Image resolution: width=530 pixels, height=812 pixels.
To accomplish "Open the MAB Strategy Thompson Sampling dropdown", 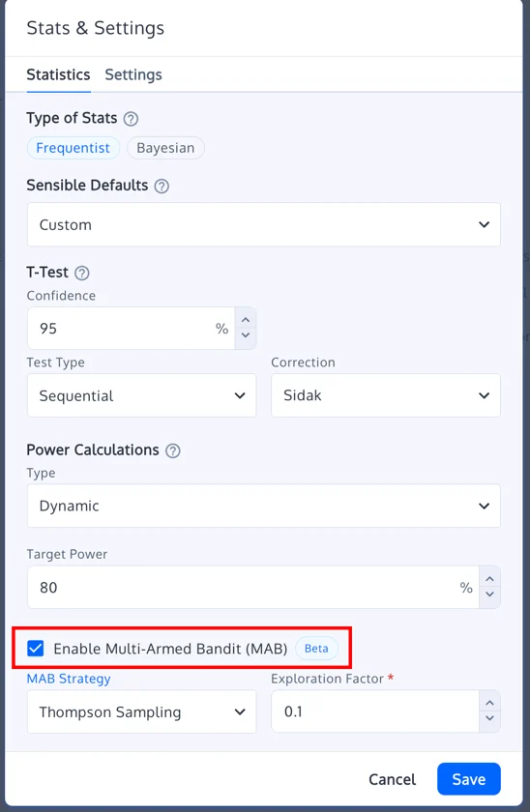I will [141, 712].
